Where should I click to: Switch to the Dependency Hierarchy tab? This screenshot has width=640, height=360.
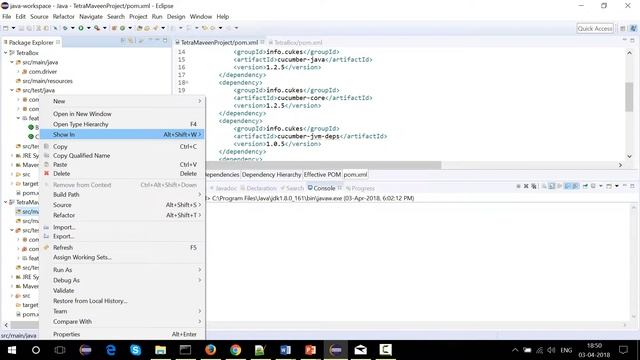[271, 175]
